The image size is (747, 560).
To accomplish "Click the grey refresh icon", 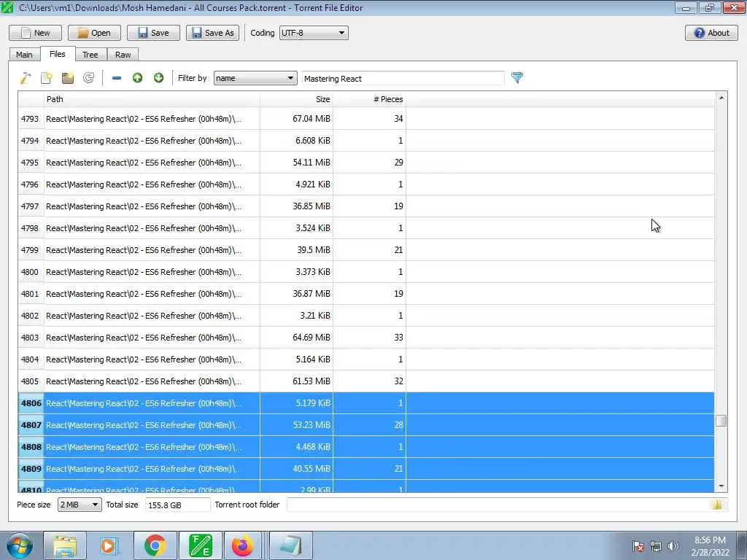I will point(88,78).
